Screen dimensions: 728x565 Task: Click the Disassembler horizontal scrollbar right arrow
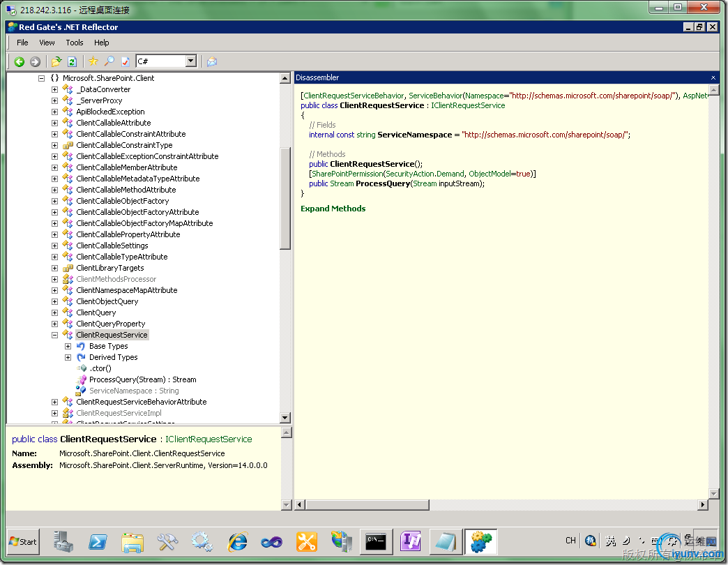click(703, 504)
